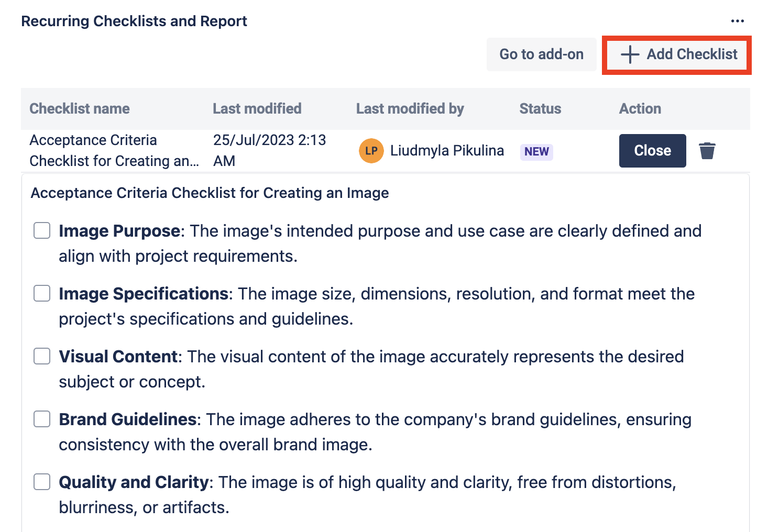The image size is (768, 532).
Task: Click the Go to add-on button
Action: coord(541,54)
